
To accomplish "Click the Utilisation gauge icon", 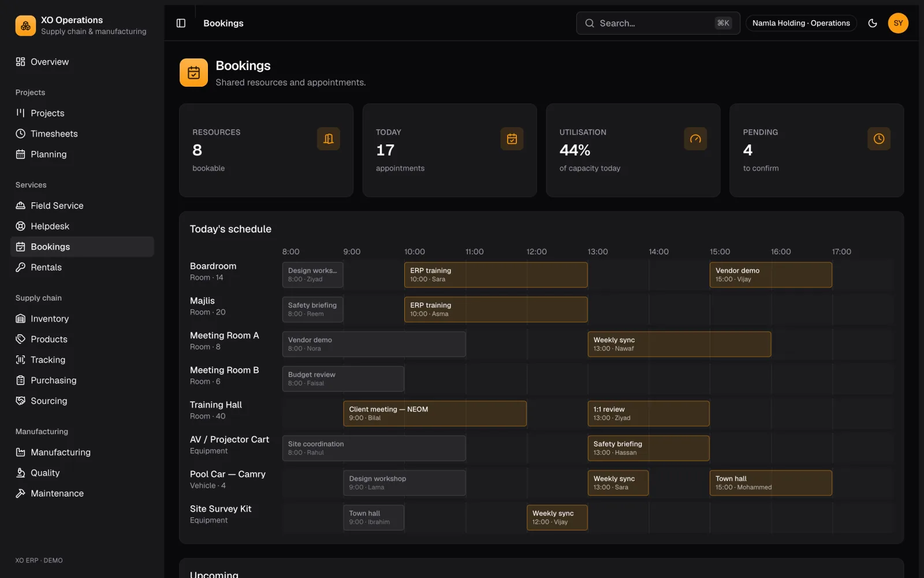I will 695,139.
